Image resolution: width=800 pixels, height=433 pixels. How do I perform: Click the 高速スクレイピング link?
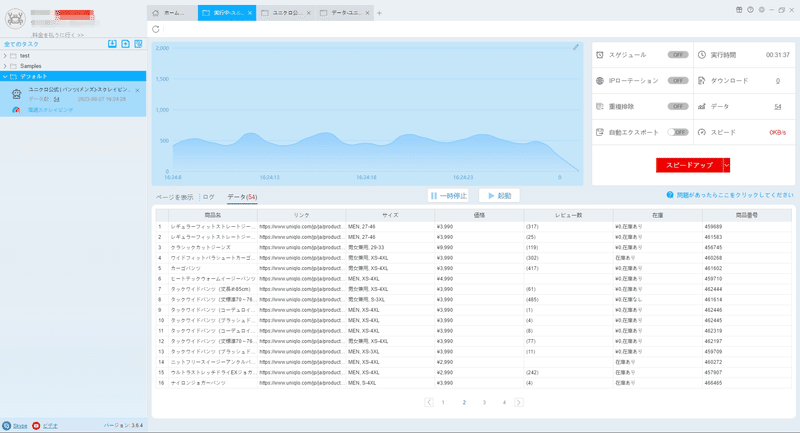click(x=51, y=110)
